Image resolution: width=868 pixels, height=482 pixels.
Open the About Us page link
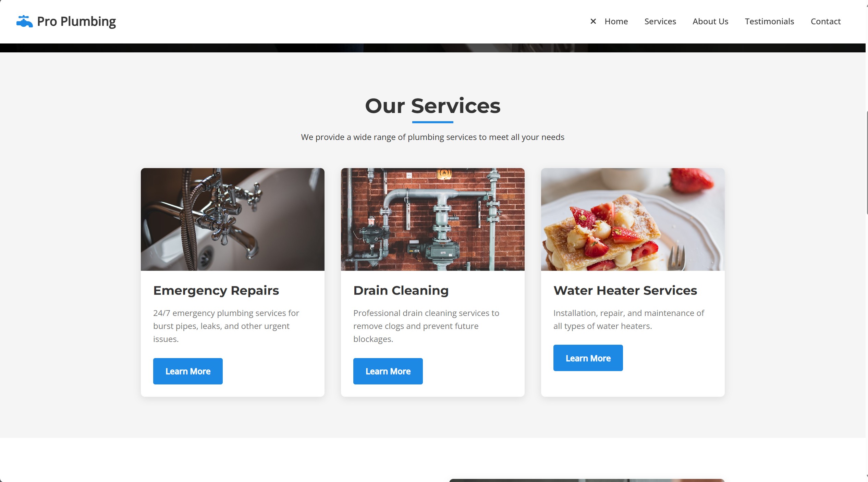click(710, 21)
